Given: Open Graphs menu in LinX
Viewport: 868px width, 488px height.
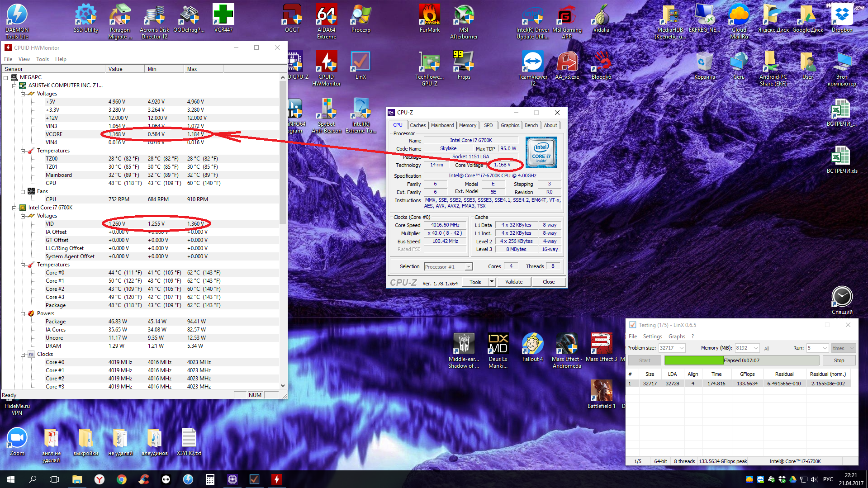Looking at the screenshot, I should [677, 336].
